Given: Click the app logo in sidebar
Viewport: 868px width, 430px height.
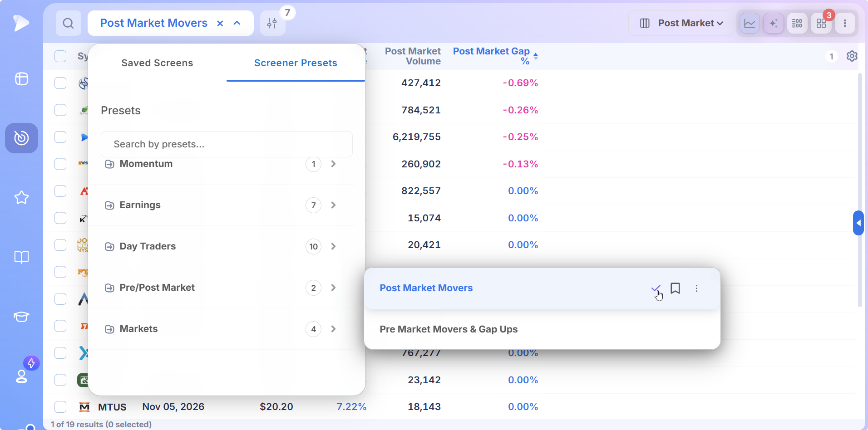Looking at the screenshot, I should 21,23.
